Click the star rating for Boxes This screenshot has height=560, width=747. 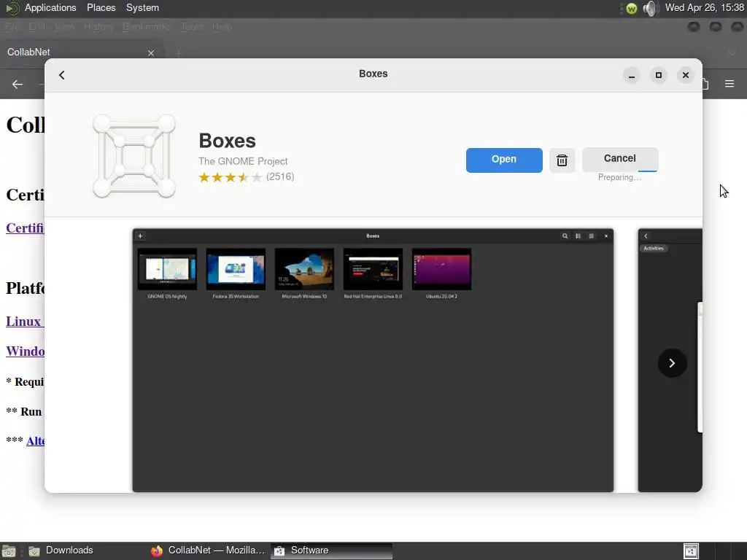pyautogui.click(x=231, y=178)
